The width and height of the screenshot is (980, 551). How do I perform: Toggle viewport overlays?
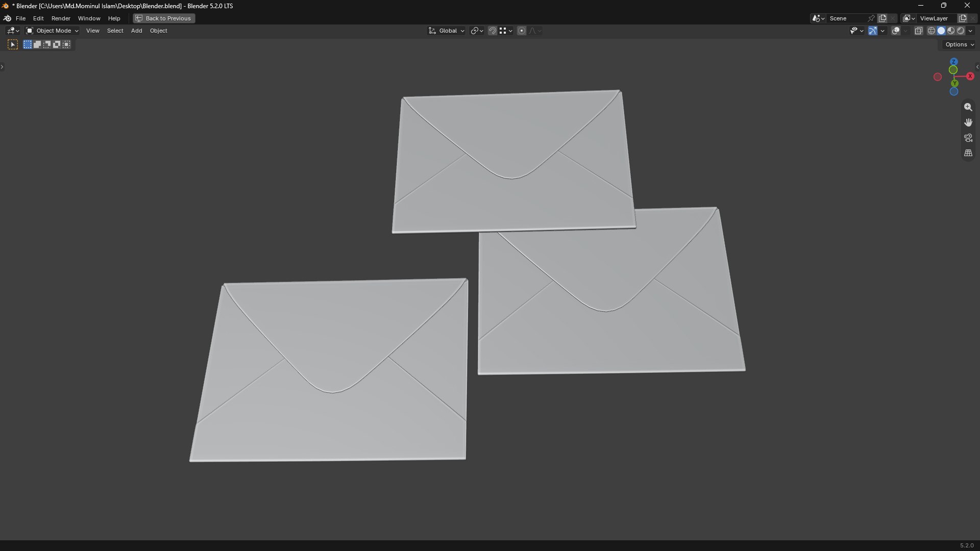(896, 31)
